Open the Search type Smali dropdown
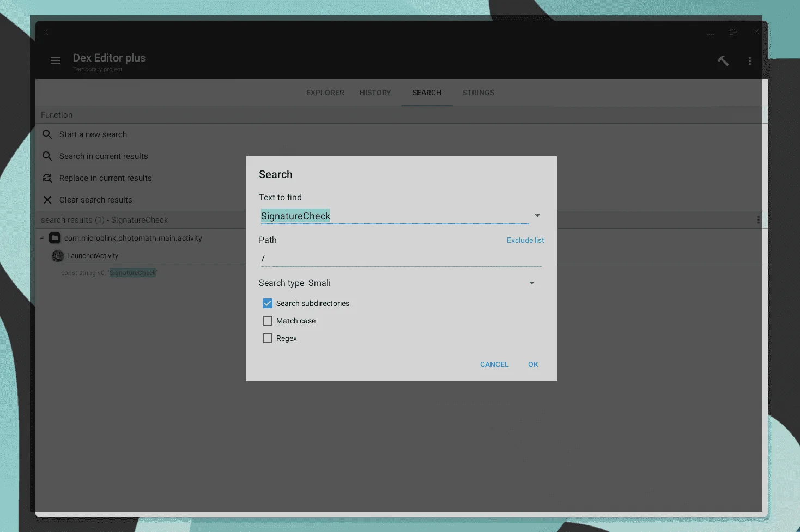The height and width of the screenshot is (532, 800). [532, 283]
